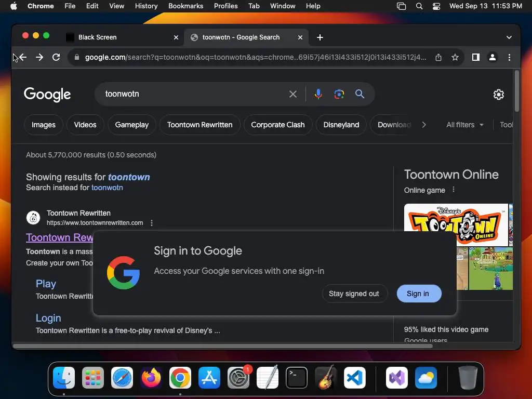Open the History menu
Viewport: 532px width, 399px height.
tap(146, 6)
